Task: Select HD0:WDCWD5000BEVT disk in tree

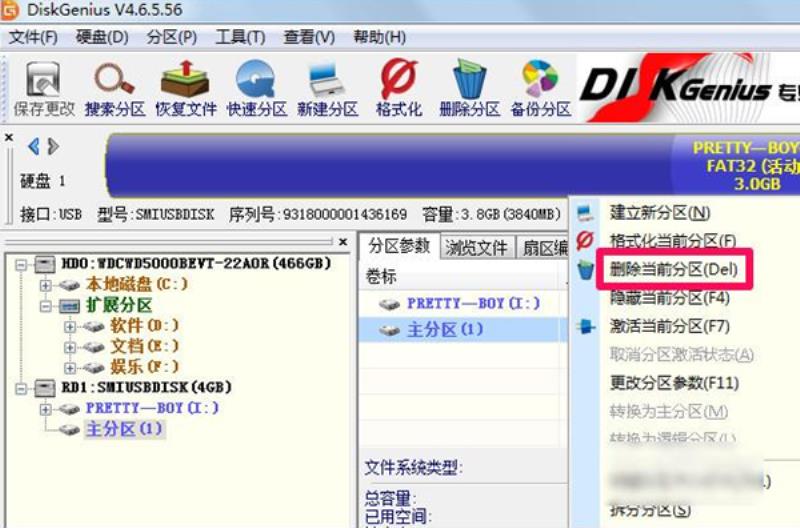Action: (x=196, y=263)
